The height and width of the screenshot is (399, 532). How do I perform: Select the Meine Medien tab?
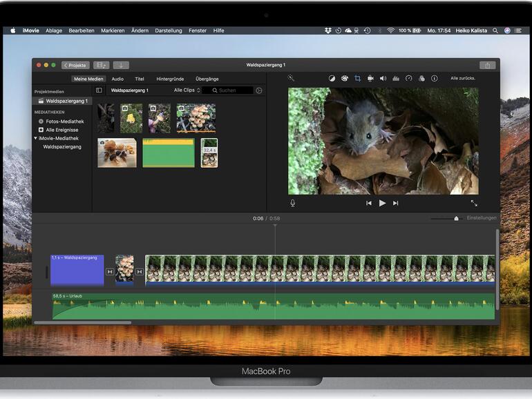tap(88, 79)
